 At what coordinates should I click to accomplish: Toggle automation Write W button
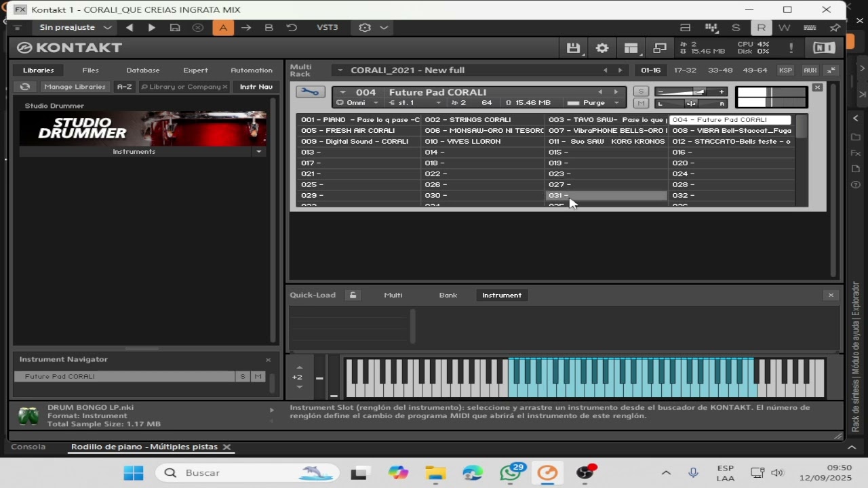tap(785, 28)
